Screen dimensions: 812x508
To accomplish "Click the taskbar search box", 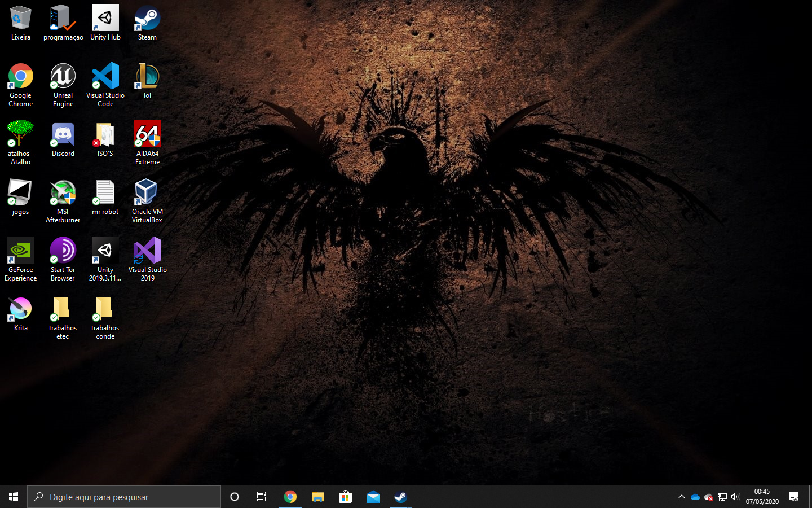I will point(124,497).
